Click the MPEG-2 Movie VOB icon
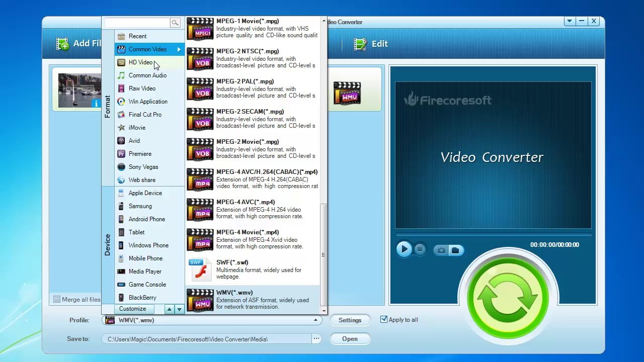Image resolution: width=644 pixels, height=362 pixels. click(x=200, y=149)
